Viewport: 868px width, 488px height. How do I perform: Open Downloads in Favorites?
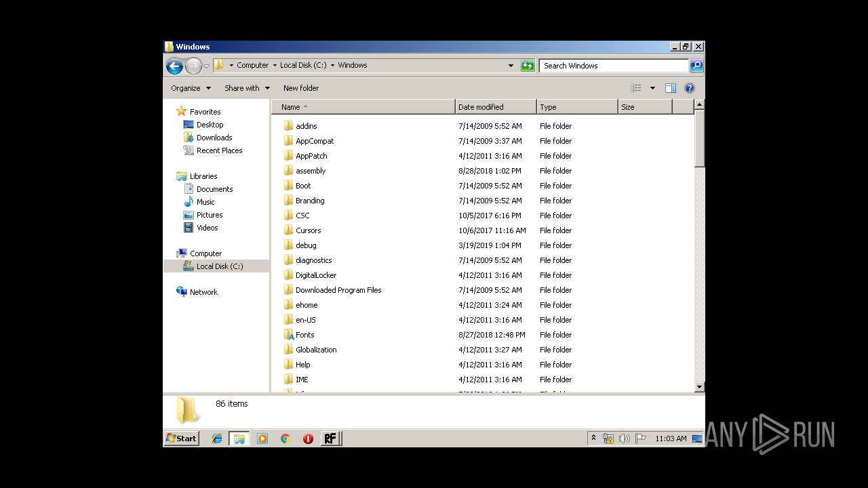(214, 138)
